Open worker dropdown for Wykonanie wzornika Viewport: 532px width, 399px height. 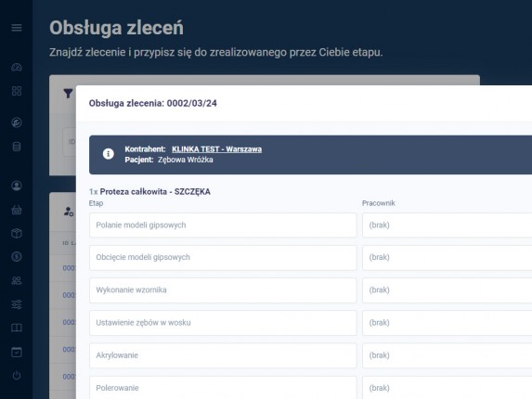point(448,290)
